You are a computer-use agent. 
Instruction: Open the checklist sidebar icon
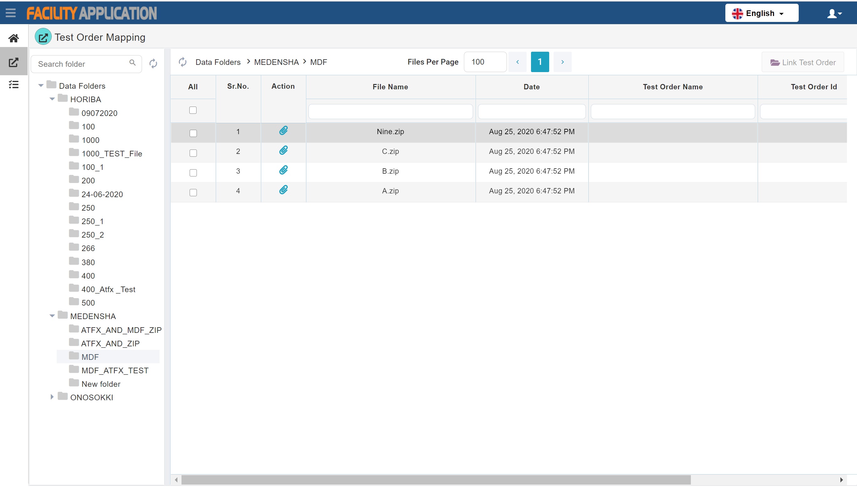click(x=13, y=84)
